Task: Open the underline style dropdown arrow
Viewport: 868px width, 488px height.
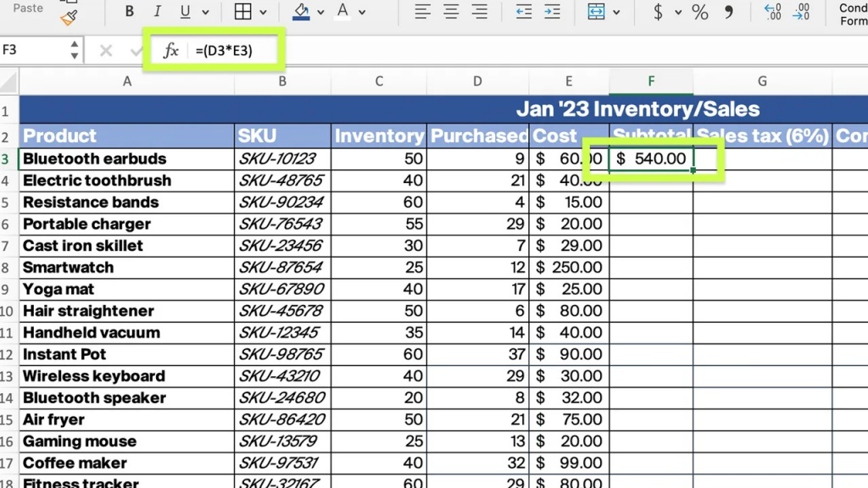Action: click(205, 12)
